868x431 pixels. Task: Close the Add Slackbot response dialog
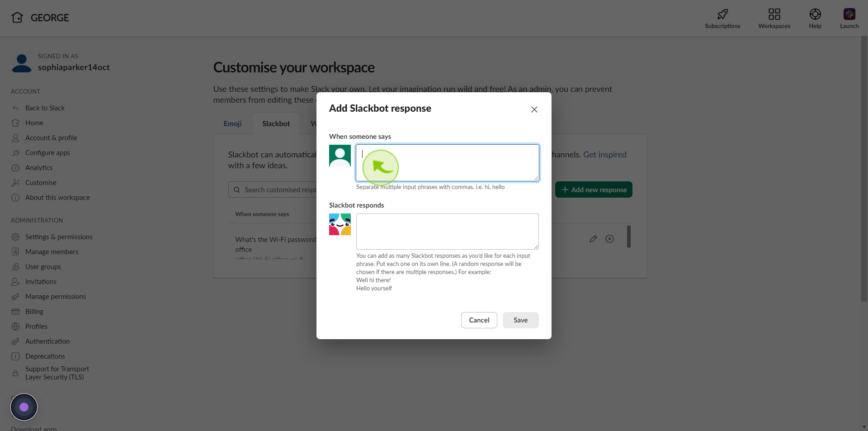534,109
